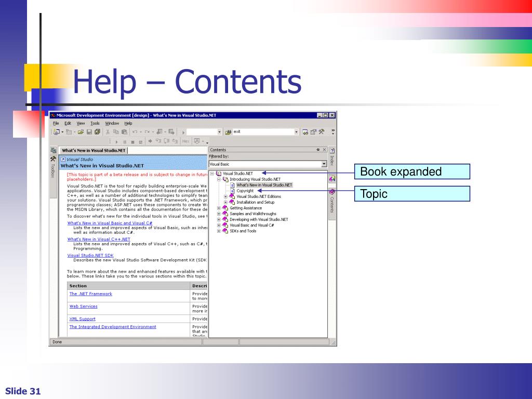Click the Add New Item toolbar icon
532x399 pixels.
coord(69,131)
